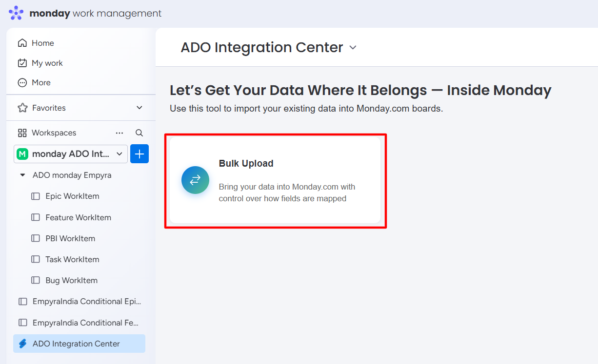Click the Bulk Upload swap-arrows icon
598x364 pixels.
pyautogui.click(x=195, y=180)
